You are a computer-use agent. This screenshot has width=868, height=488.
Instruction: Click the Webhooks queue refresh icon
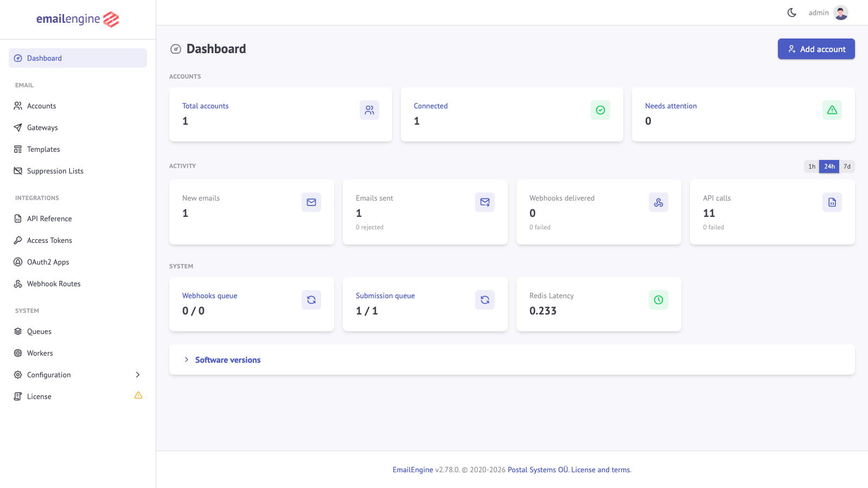[x=311, y=300]
